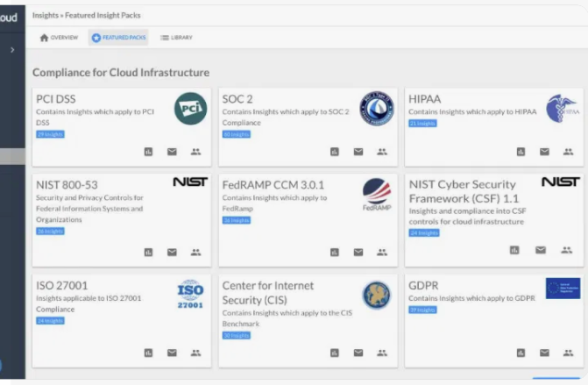Click email icon on CIS card
588x385 pixels.
tap(358, 353)
